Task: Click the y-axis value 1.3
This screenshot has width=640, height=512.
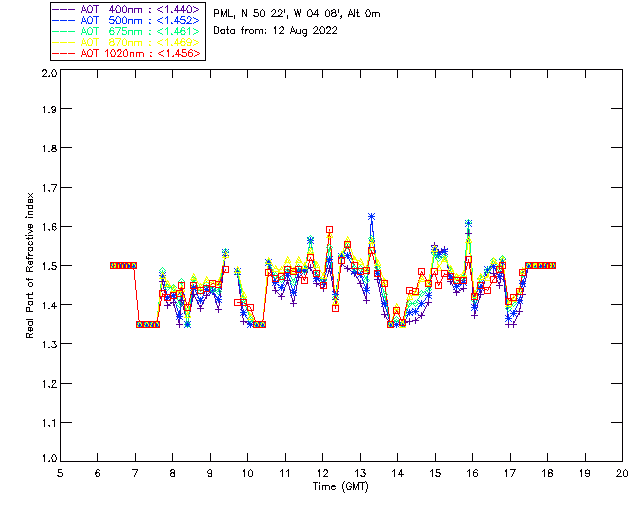Action: [x=49, y=345]
